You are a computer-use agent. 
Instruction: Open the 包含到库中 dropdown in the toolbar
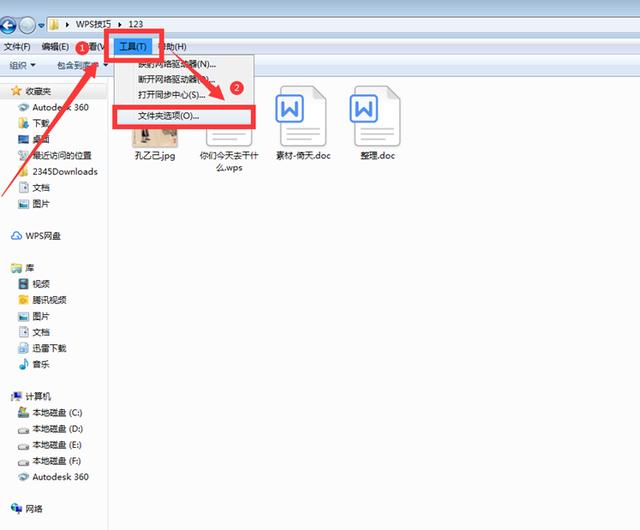tap(82, 65)
